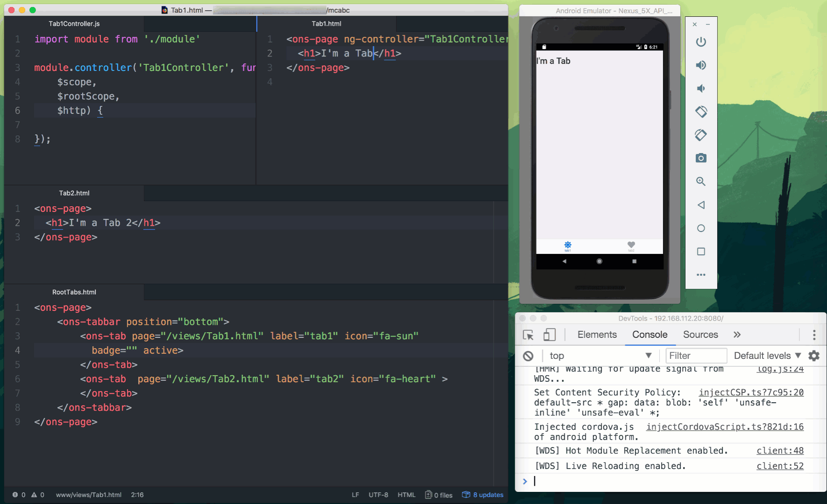Switch to the Elements tab in DevTools
This screenshot has height=504, width=827.
tap(597, 335)
